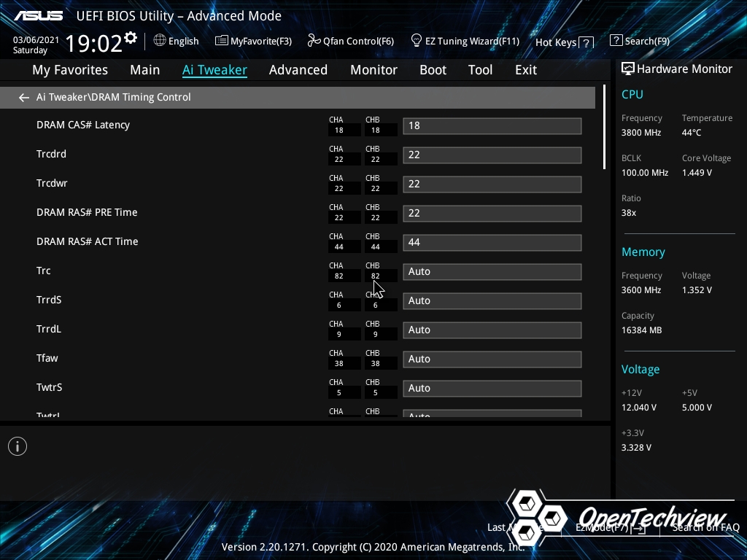Image resolution: width=747 pixels, height=560 pixels.
Task: Click the TrrdL Auto field
Action: (x=492, y=330)
